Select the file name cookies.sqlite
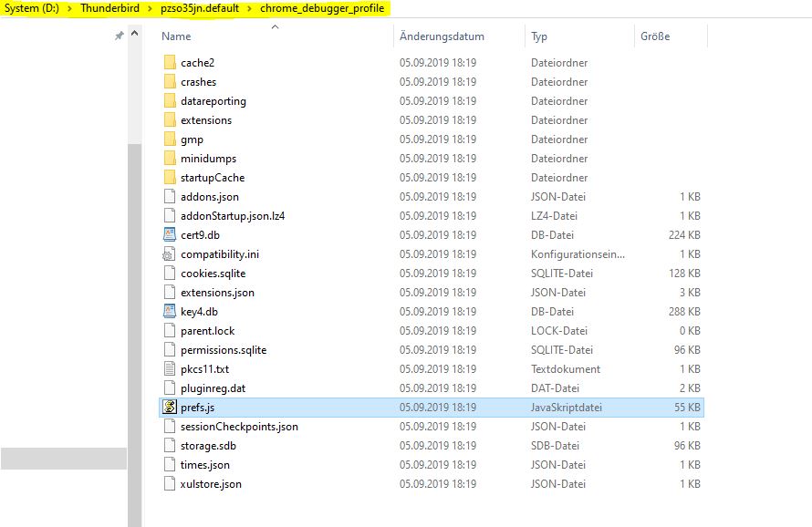The image size is (812, 527). click(213, 274)
